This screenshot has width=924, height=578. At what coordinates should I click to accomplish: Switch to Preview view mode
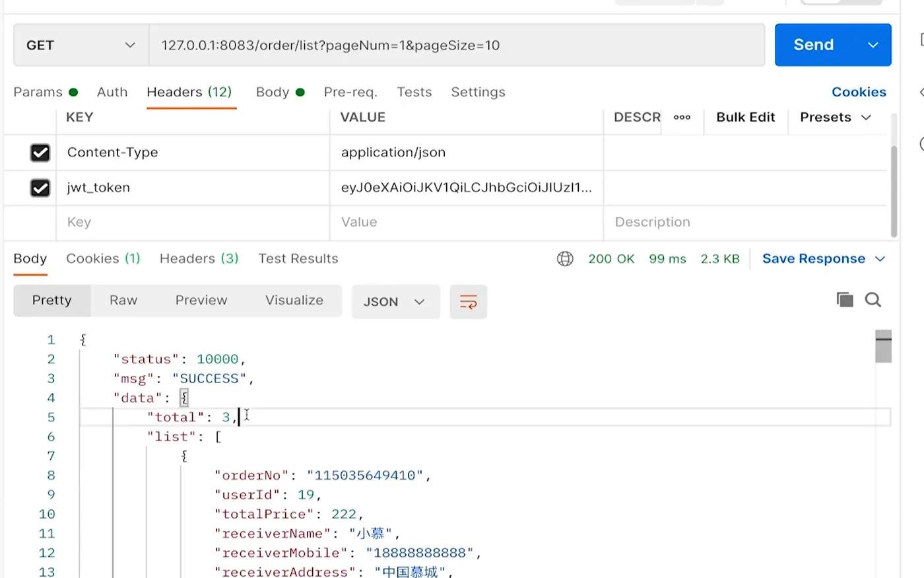click(x=201, y=301)
